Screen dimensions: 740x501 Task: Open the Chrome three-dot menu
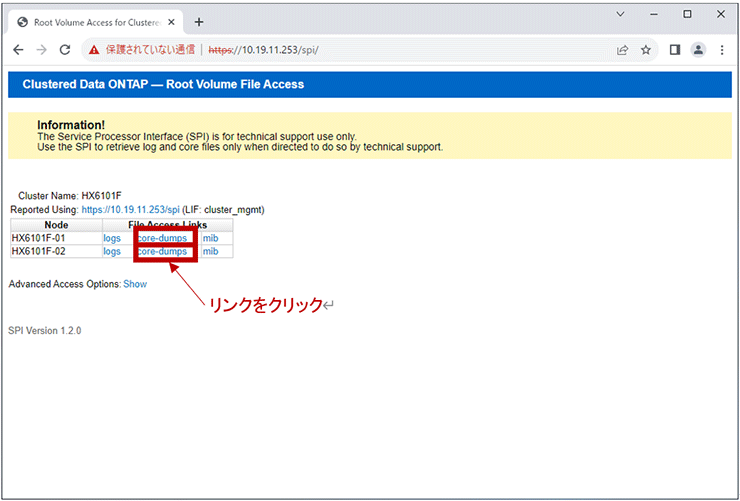point(722,50)
